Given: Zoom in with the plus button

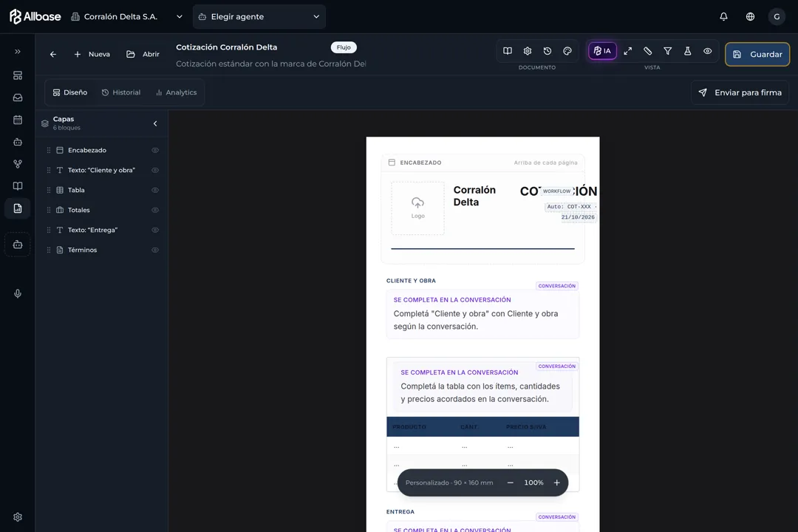Looking at the screenshot, I should 557,482.
